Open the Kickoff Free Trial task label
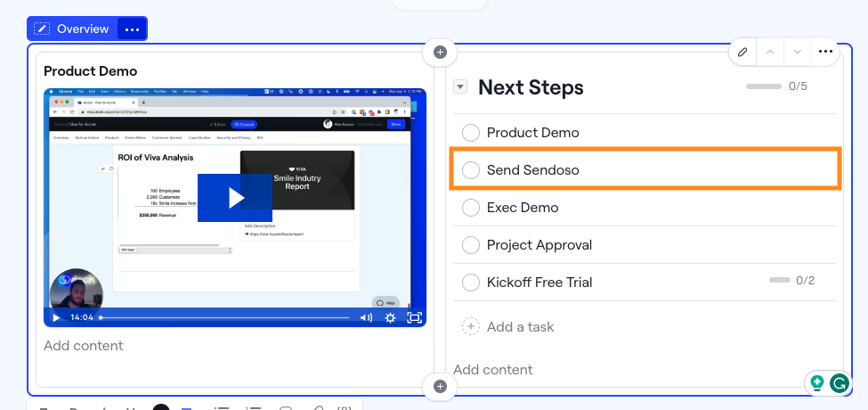 [x=539, y=283]
